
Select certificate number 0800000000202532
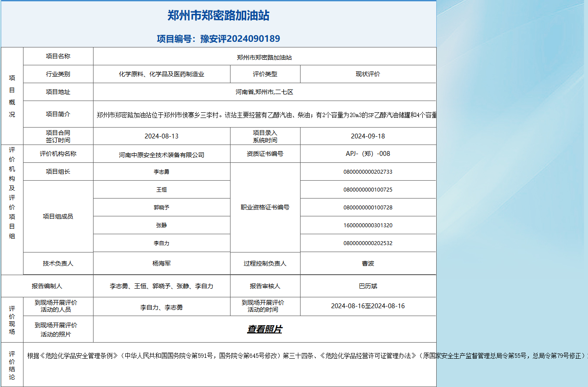(367, 243)
